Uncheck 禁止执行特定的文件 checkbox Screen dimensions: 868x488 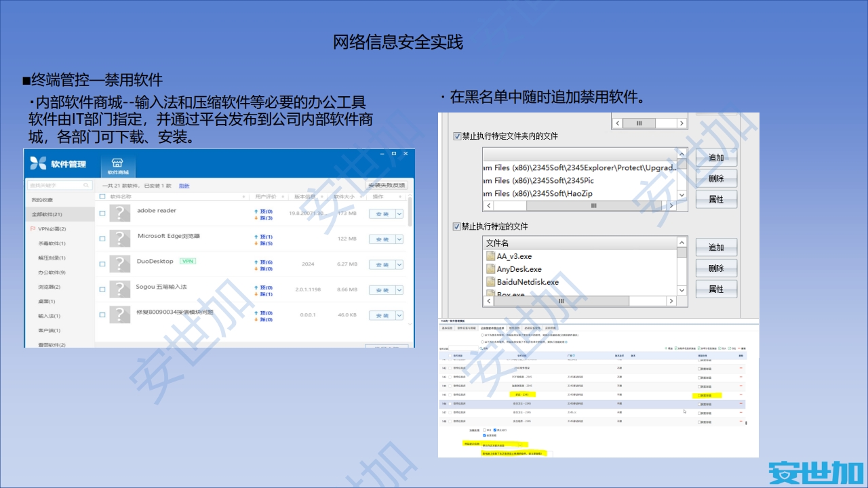457,226
